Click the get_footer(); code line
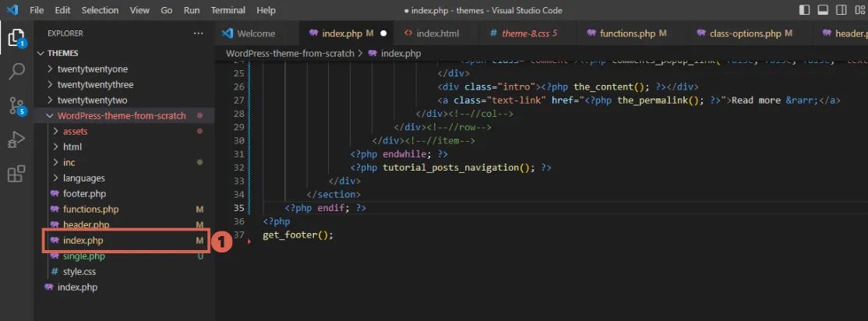 [298, 235]
